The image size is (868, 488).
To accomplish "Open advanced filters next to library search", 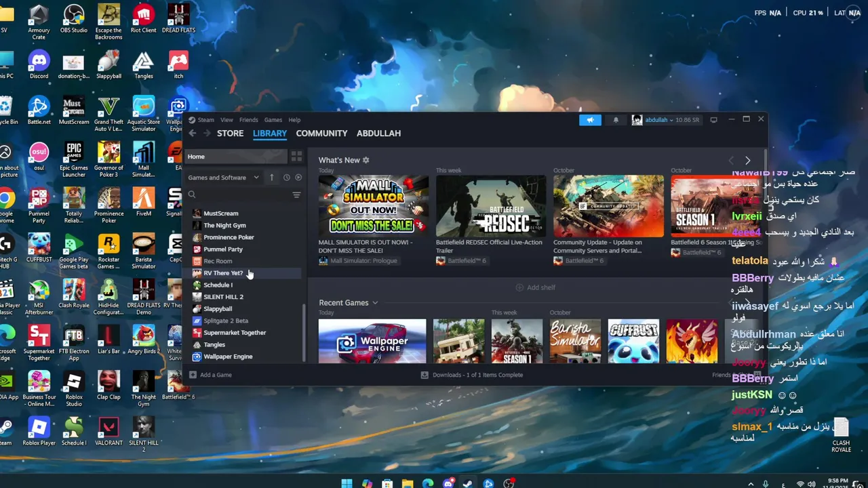I will point(296,195).
